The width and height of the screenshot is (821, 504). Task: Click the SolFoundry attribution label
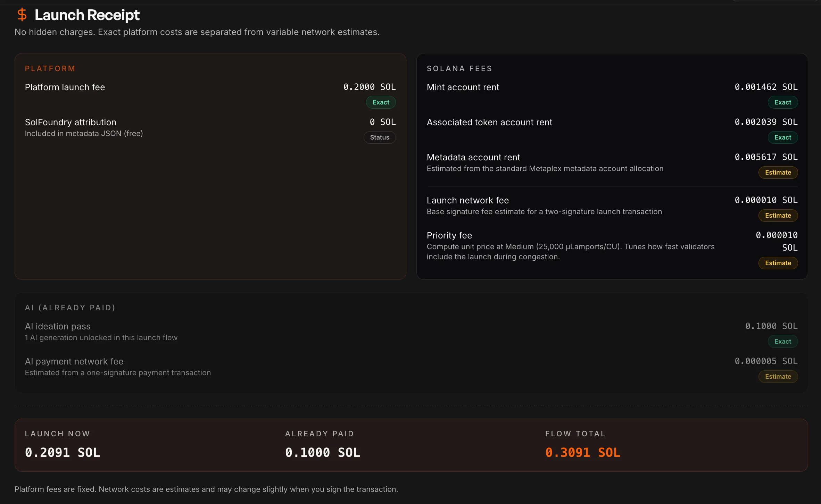click(71, 123)
